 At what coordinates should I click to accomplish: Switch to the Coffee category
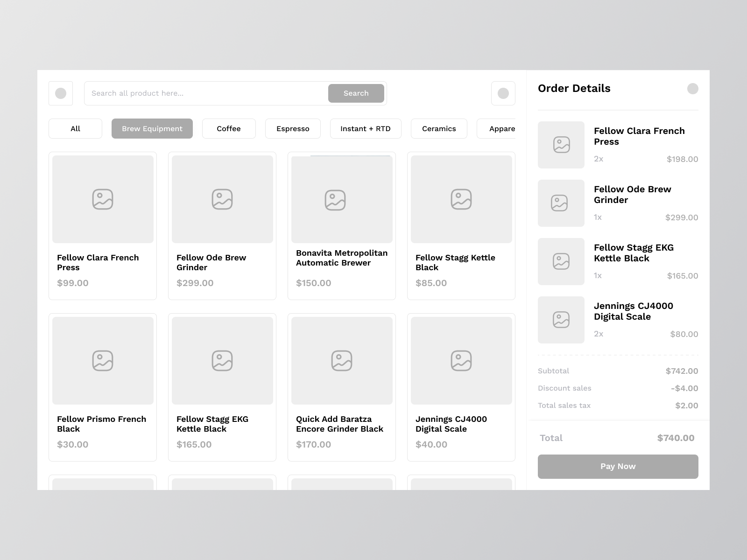229,128
